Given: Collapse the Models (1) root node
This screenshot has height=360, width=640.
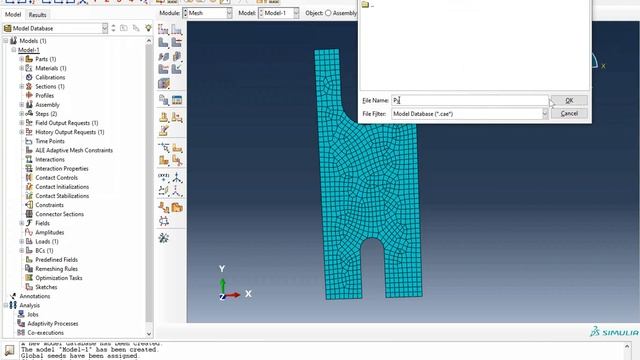Looking at the screenshot, I should coord(6,41).
